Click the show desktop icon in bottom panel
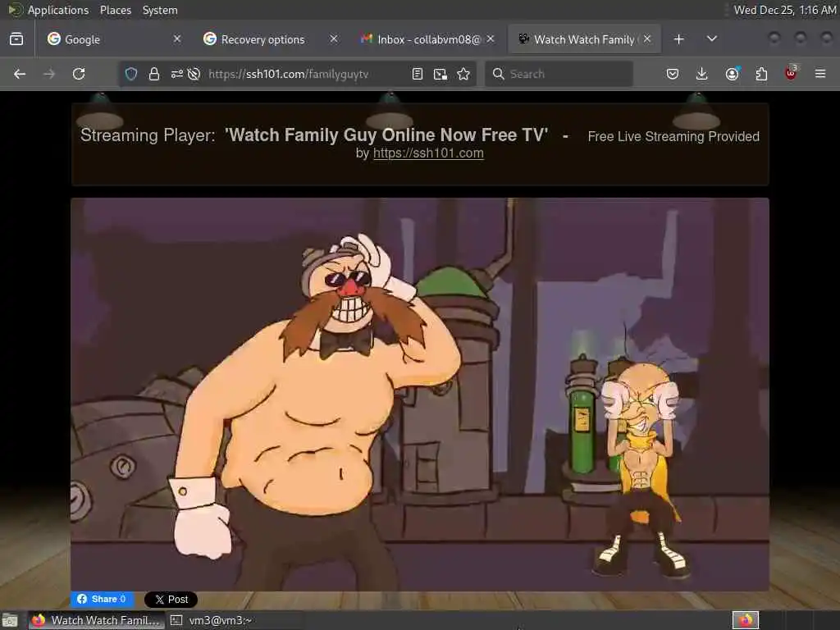840x630 pixels. 10,620
